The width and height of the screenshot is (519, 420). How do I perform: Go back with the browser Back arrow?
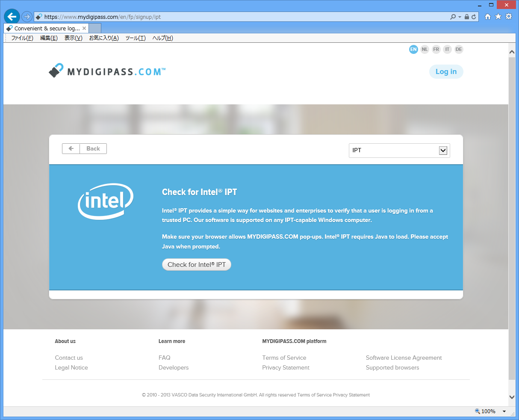[x=12, y=17]
